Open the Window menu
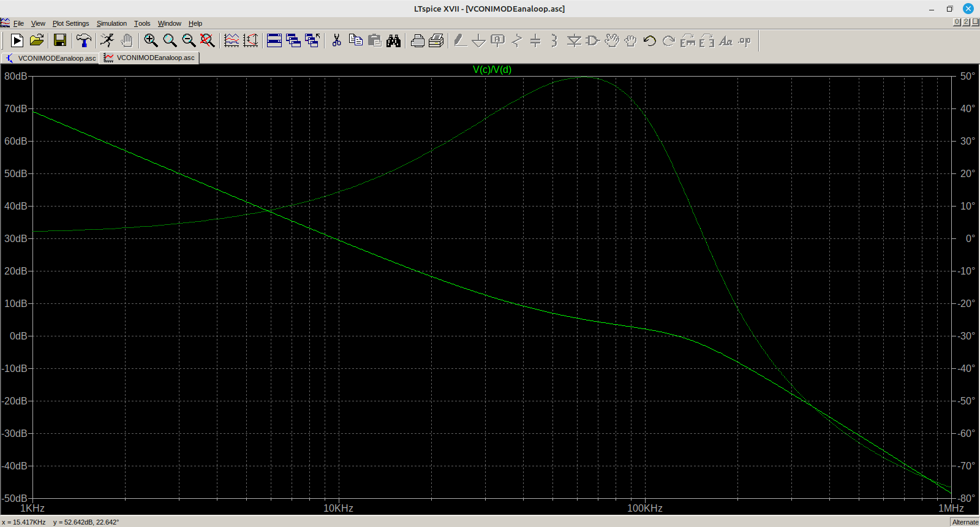The image size is (980, 527). [170, 23]
